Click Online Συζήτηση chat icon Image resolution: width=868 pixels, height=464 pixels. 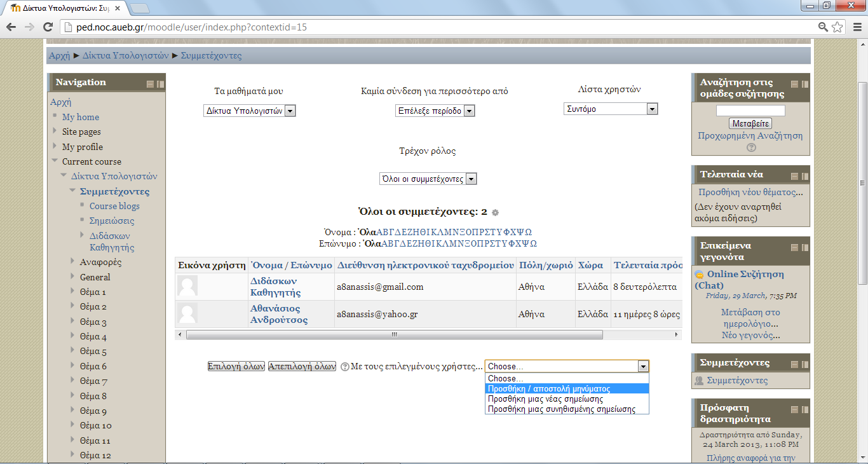click(x=699, y=275)
